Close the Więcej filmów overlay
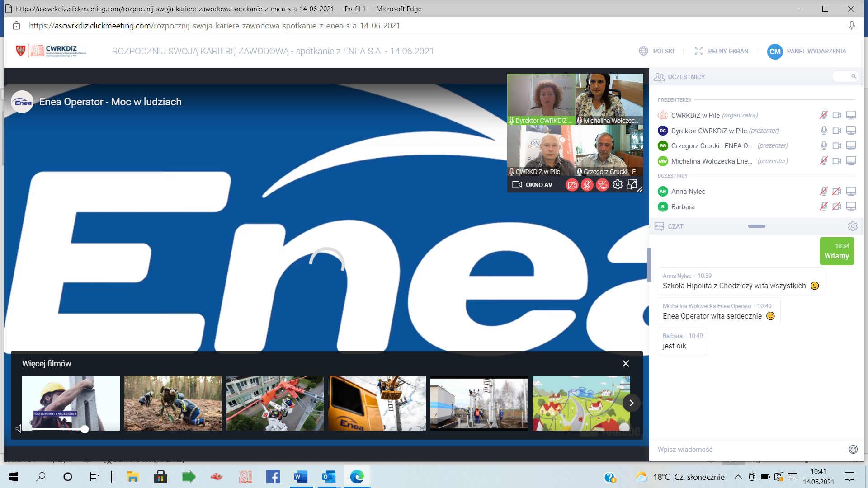Screen dimensions: 868x488 point(626,364)
